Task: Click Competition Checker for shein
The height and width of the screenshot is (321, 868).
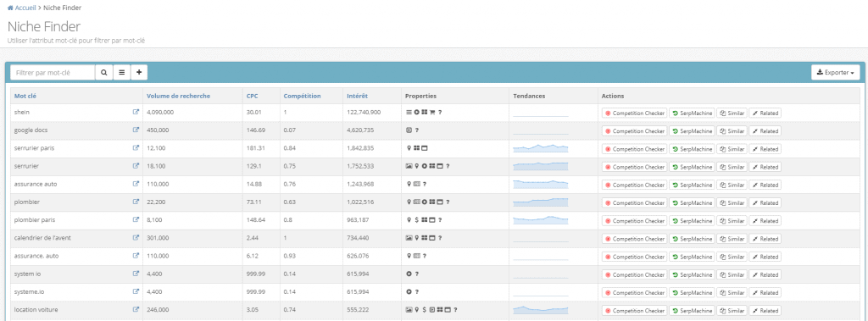Action: click(634, 113)
